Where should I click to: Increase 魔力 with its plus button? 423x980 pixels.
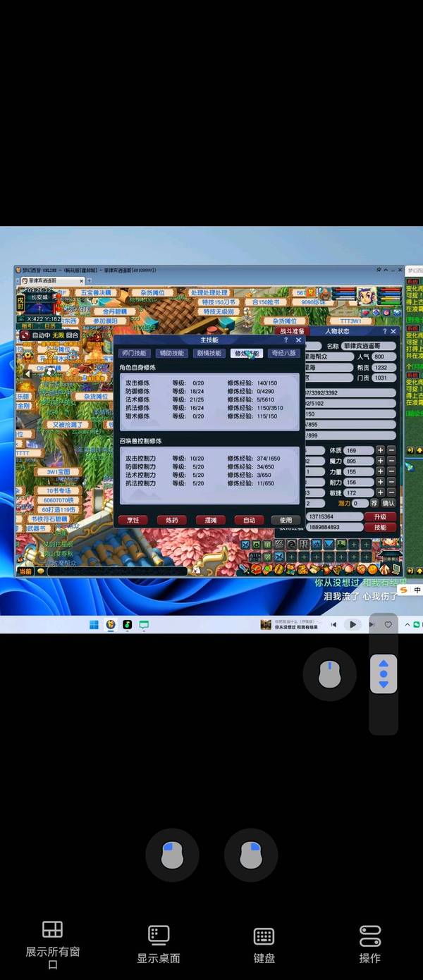pos(380,461)
